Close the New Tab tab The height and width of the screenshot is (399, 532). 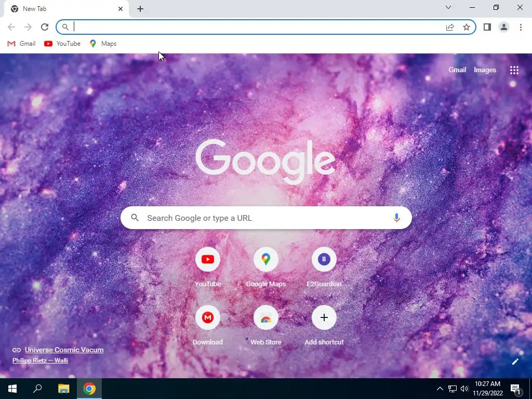pyautogui.click(x=121, y=9)
